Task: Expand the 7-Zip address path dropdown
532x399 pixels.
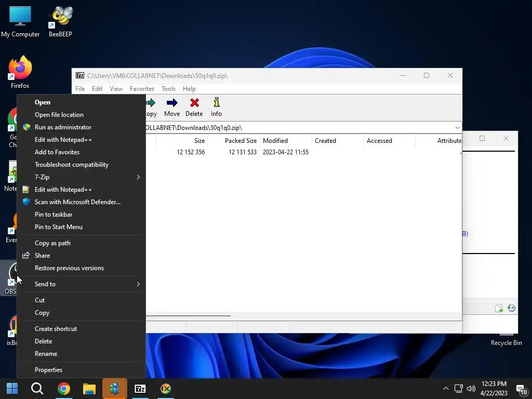Action: click(457, 128)
